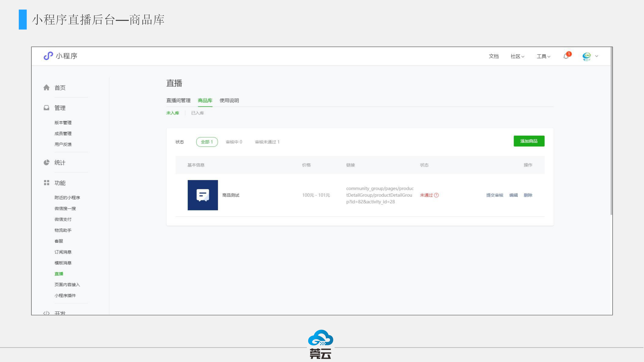Click the 开发 code brackets icon
Screen dimensions: 644x362
pyautogui.click(x=46, y=313)
